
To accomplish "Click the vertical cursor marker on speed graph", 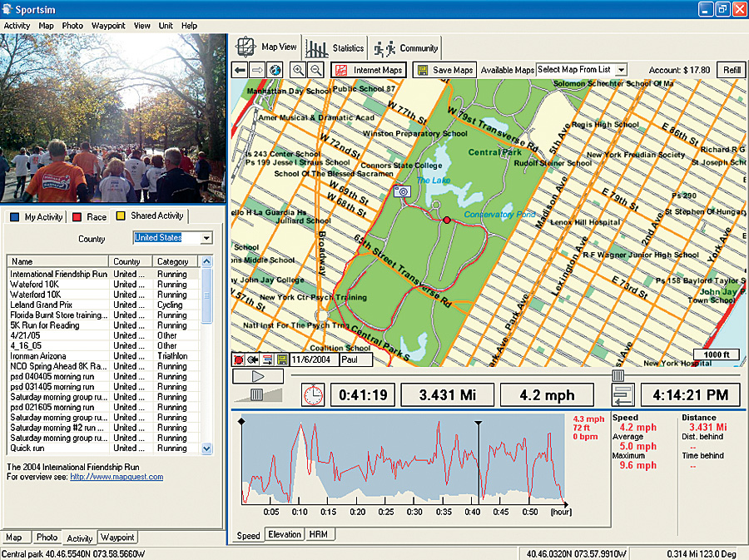I will pyautogui.click(x=479, y=461).
